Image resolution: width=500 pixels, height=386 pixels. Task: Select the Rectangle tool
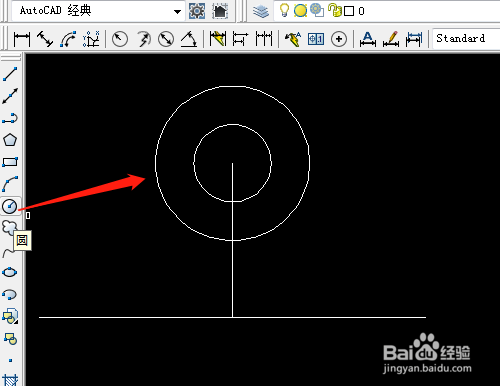[10, 162]
